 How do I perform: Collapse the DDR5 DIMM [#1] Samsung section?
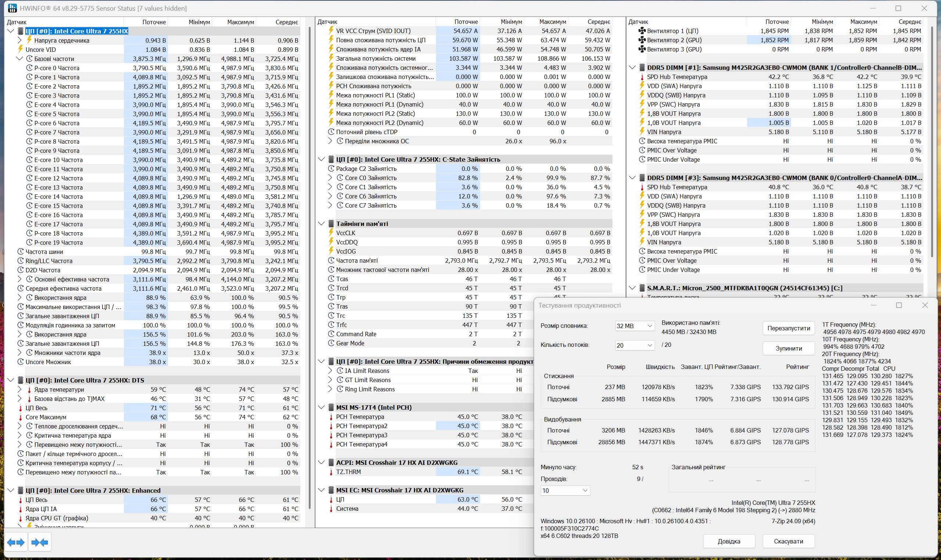(x=633, y=68)
